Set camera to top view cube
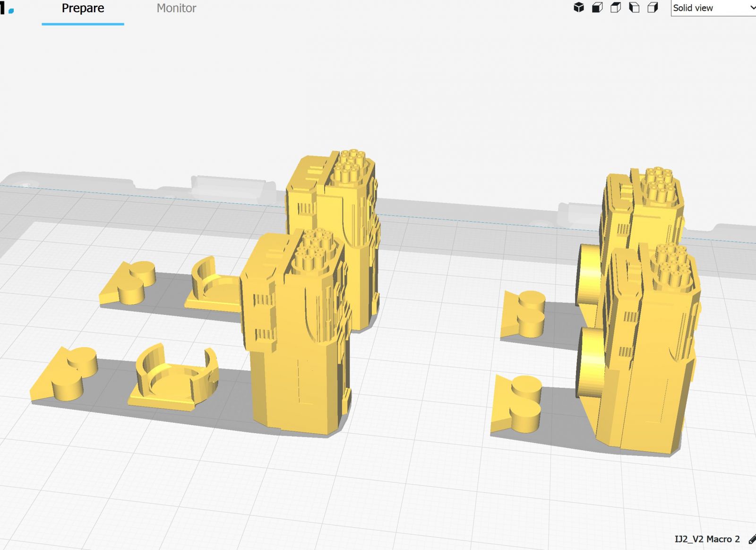Screen dimensions: 756x550 point(616,8)
